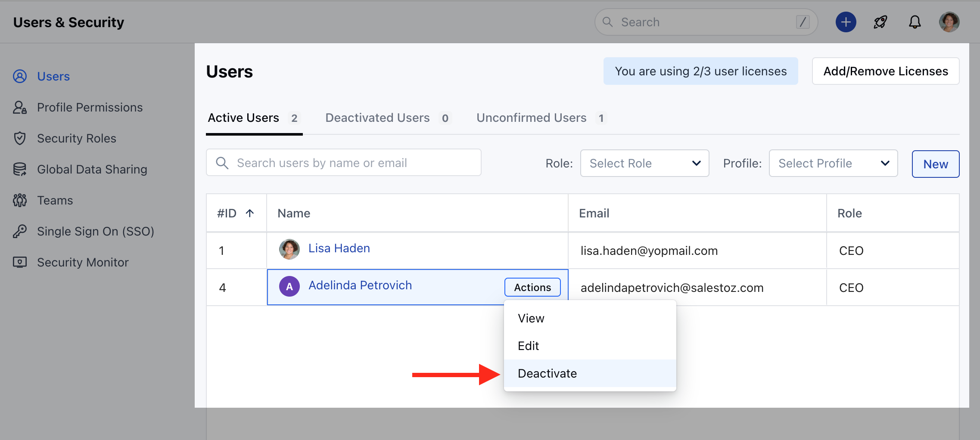
Task: Open Global Data Sharing settings
Action: click(92, 169)
